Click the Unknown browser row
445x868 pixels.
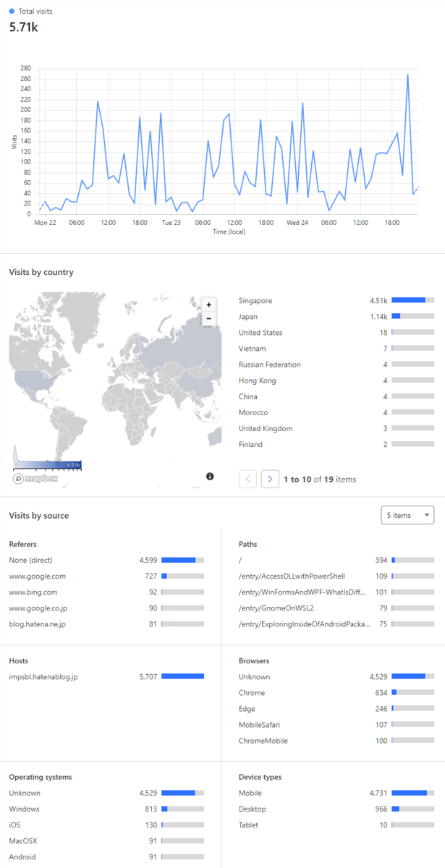point(336,677)
